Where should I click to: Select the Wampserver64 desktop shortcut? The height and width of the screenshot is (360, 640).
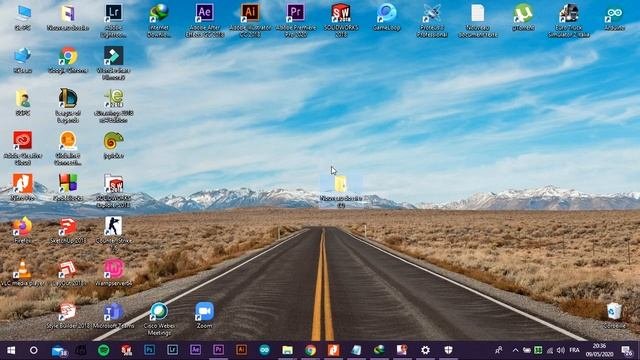coord(113,273)
